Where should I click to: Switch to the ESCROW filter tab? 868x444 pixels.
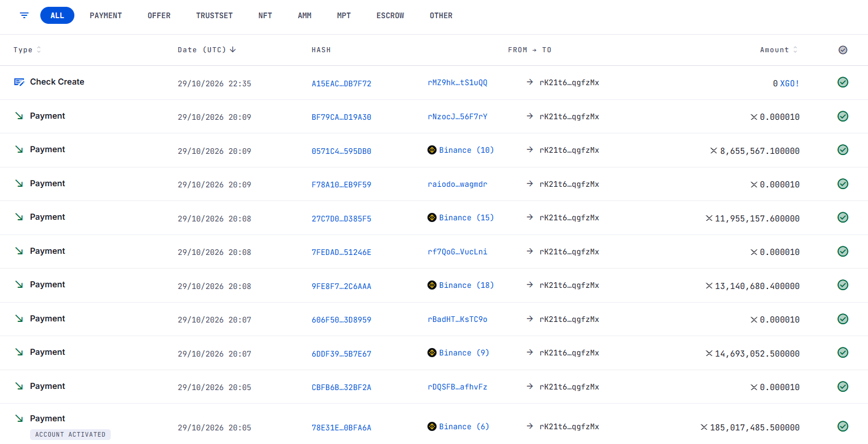click(391, 15)
